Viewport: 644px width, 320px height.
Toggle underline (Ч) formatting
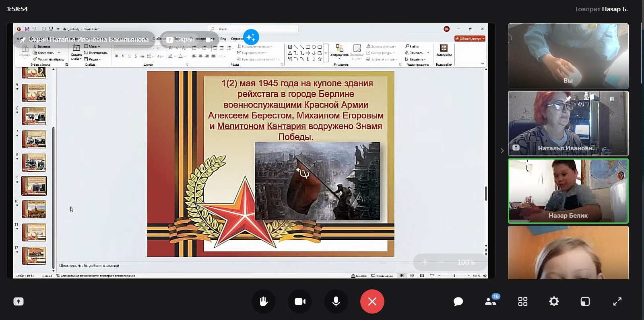point(129,56)
